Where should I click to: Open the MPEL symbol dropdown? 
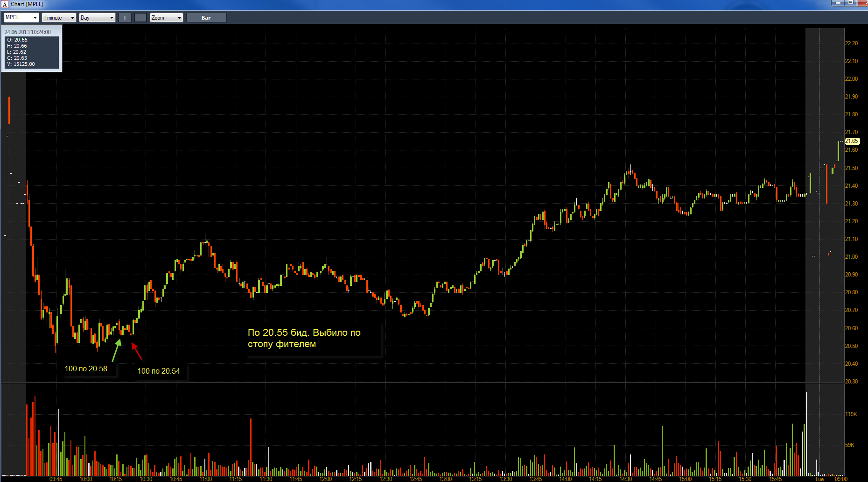tap(21, 17)
